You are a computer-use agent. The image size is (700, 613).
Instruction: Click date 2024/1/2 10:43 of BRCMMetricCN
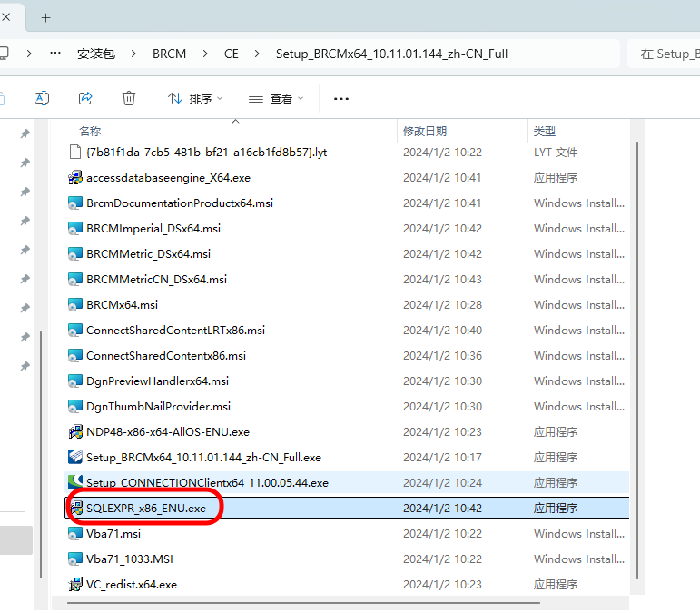coord(442,280)
